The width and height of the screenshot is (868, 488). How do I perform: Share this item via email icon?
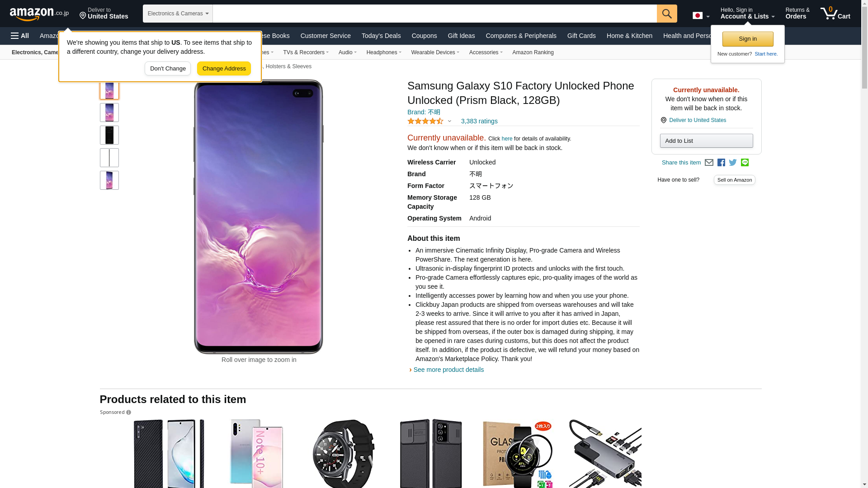point(709,163)
